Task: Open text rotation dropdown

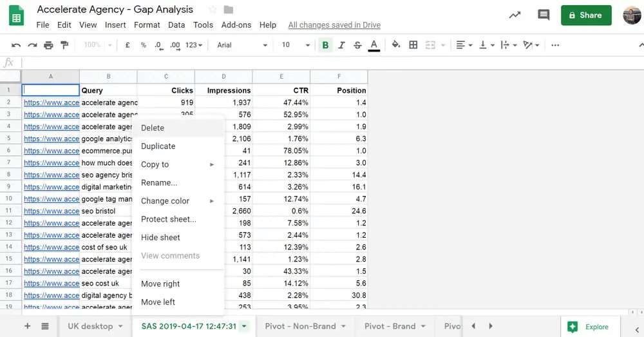Action: (x=531, y=45)
